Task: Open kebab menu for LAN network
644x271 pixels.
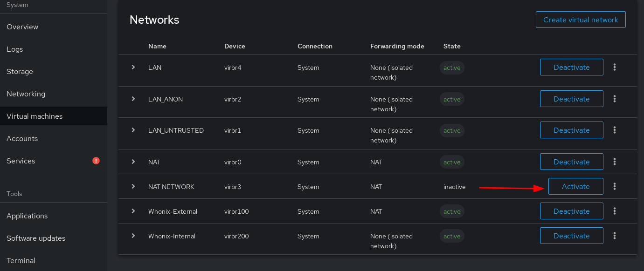Action: click(615, 67)
